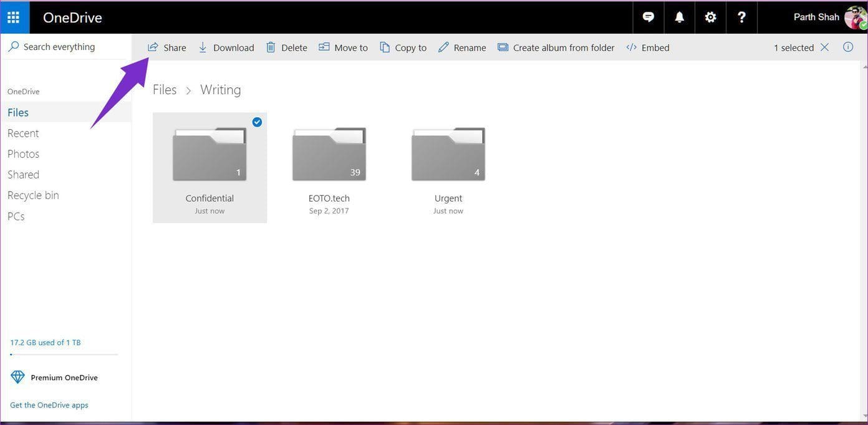Click Get the OneDrive apps link
Viewport: 868px width, 425px height.
coord(49,405)
